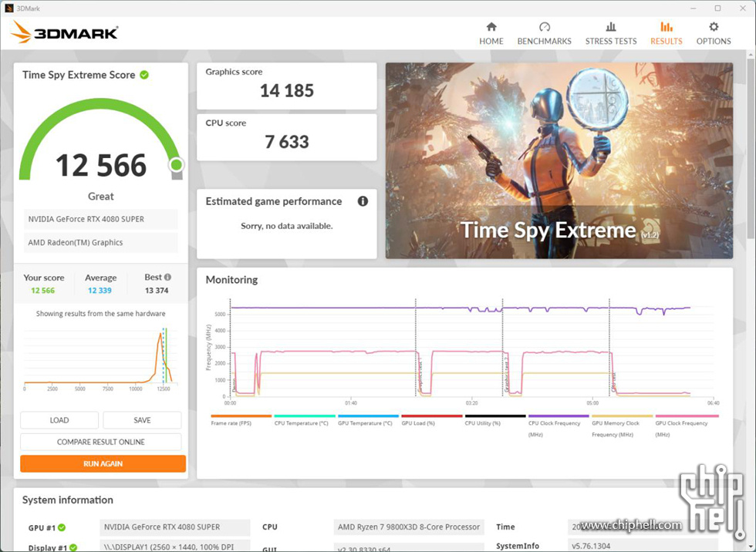Toggle GPU Temperature legend swatch
756x552 pixels.
(368, 416)
